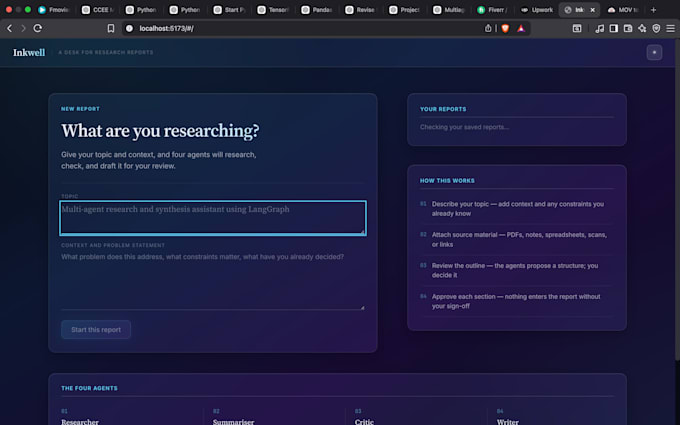Click the 'Review the outline' step
Viewport: 680px width, 425px height.
coord(517,270)
